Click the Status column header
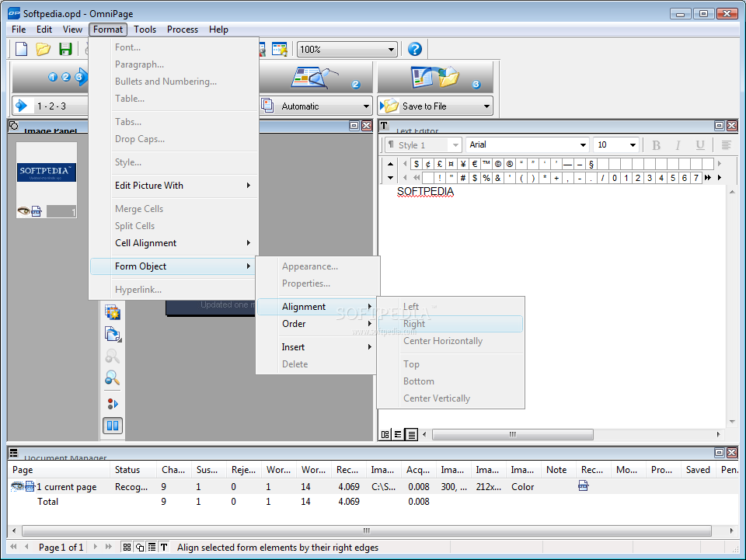The width and height of the screenshot is (746, 560). [133, 470]
